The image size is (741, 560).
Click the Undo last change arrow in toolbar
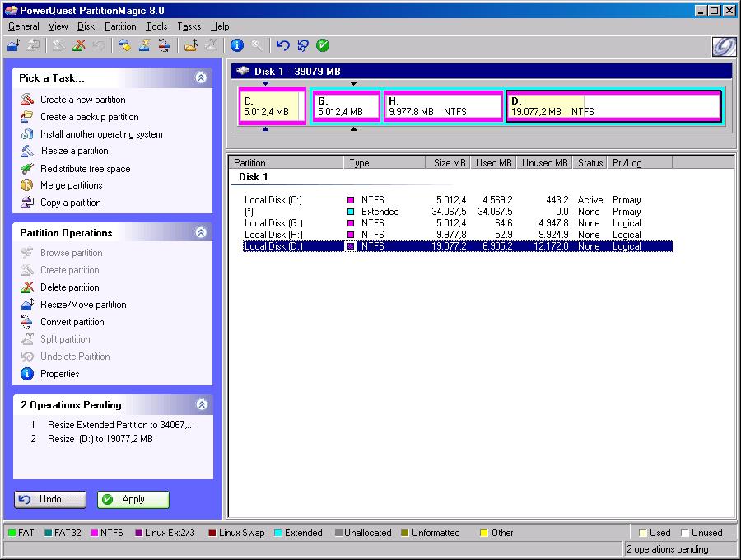click(x=282, y=45)
